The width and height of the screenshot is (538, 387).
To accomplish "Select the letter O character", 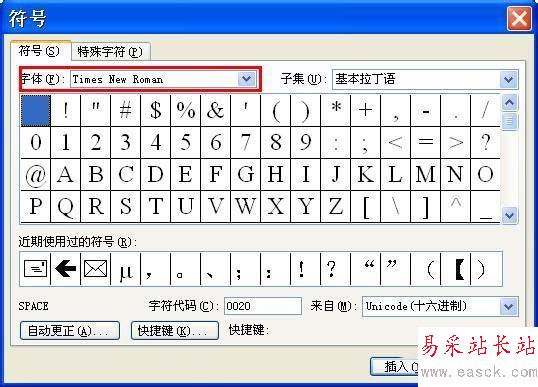I will click(x=486, y=174).
